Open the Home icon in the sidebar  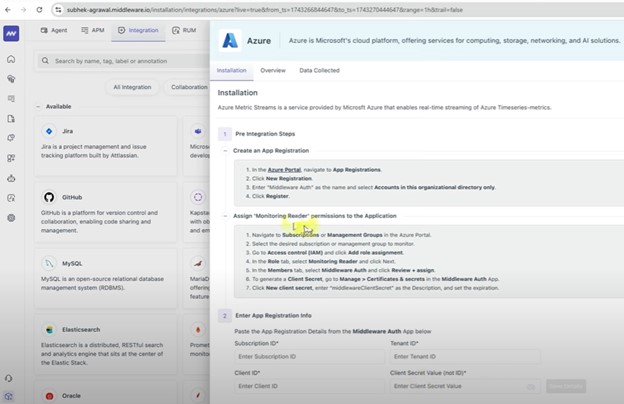click(11, 59)
